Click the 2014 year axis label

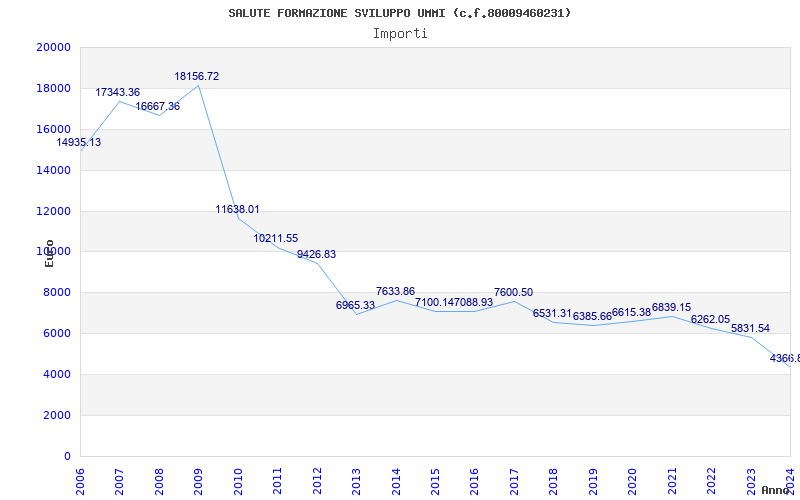point(396,482)
